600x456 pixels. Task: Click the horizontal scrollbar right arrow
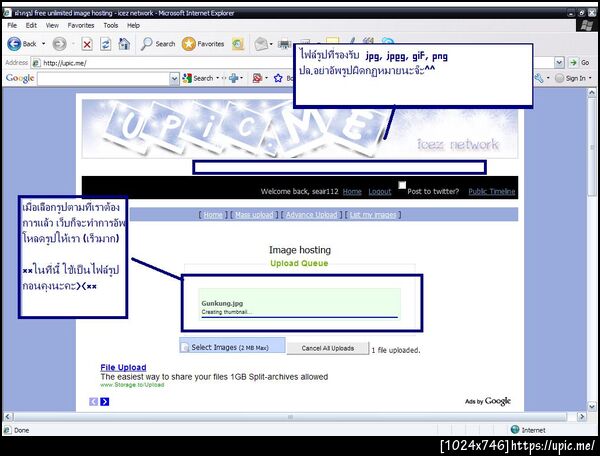tap(582, 416)
